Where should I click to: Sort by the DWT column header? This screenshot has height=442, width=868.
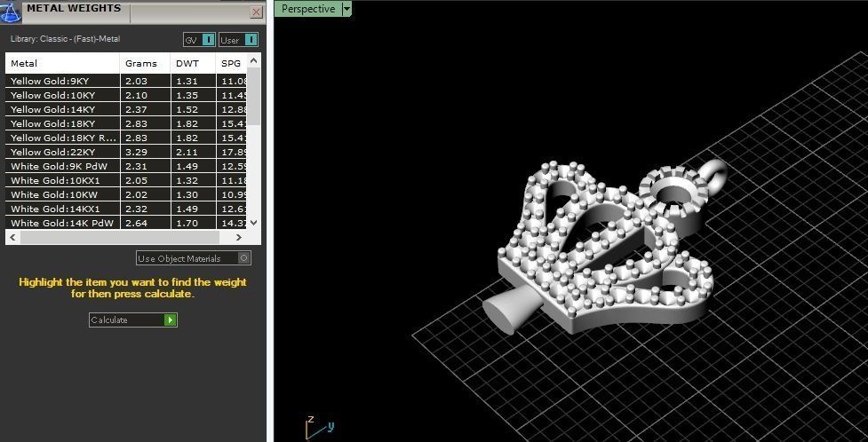point(193,63)
